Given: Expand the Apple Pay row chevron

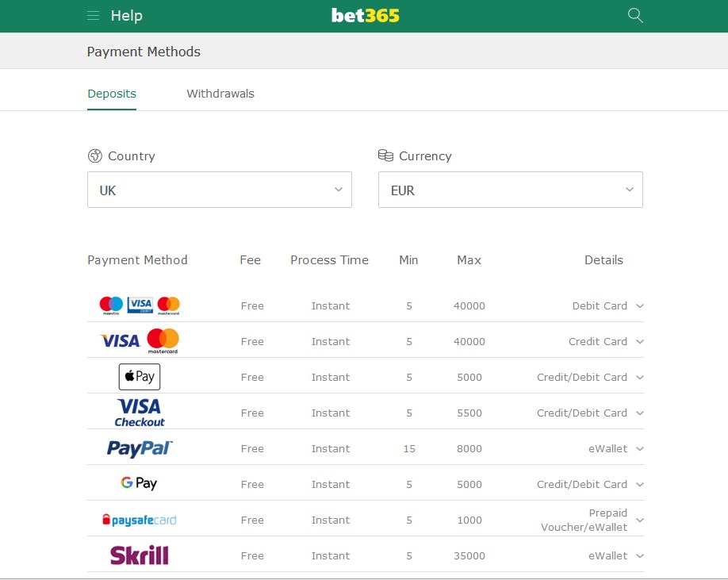Looking at the screenshot, I should coord(640,378).
